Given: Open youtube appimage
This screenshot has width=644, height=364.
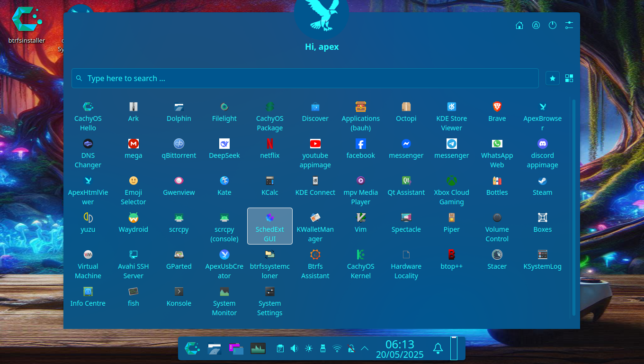Looking at the screenshot, I should pyautogui.click(x=315, y=153).
